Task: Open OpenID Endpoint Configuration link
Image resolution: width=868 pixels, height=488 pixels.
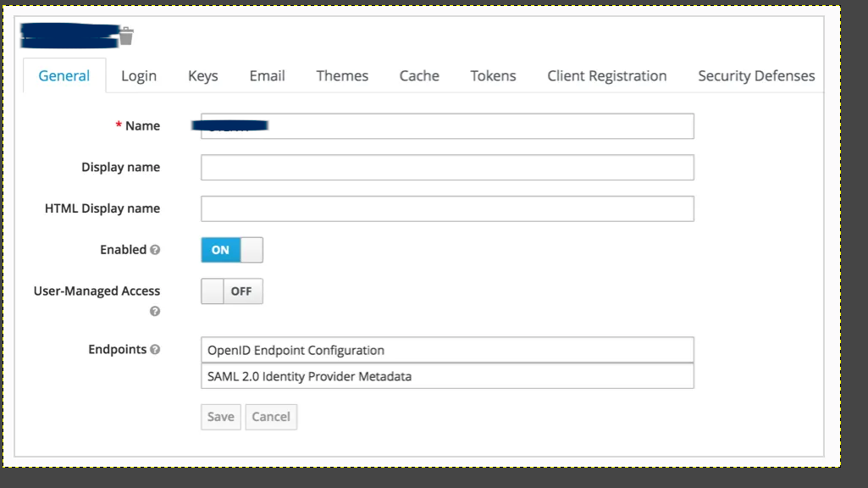Action: tap(296, 350)
